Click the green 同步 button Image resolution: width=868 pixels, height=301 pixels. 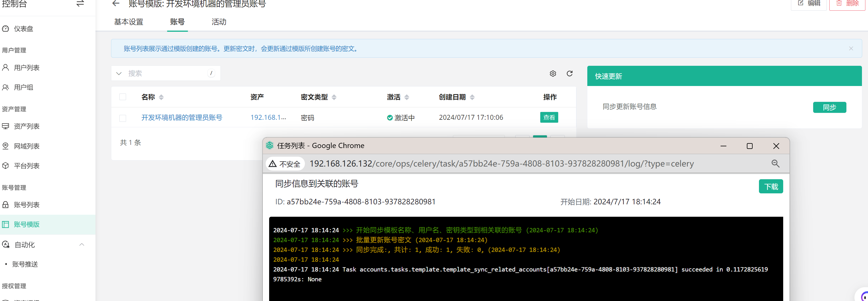point(829,107)
